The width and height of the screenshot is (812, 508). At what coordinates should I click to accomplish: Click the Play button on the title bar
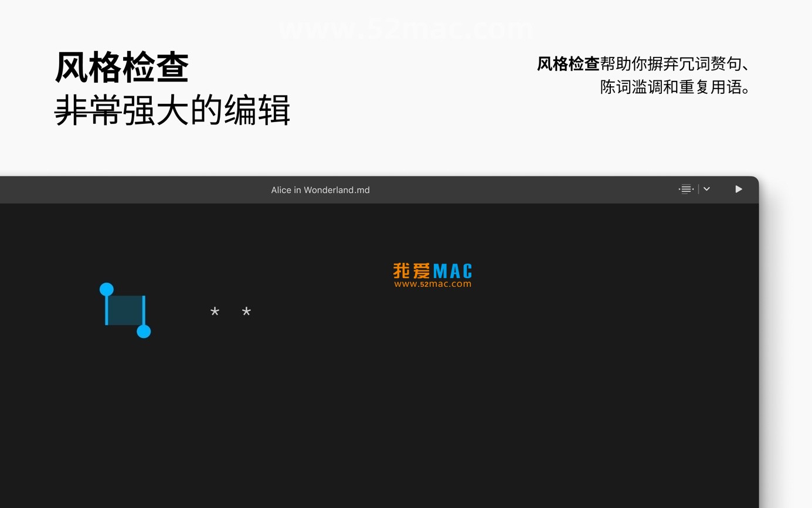[738, 189]
